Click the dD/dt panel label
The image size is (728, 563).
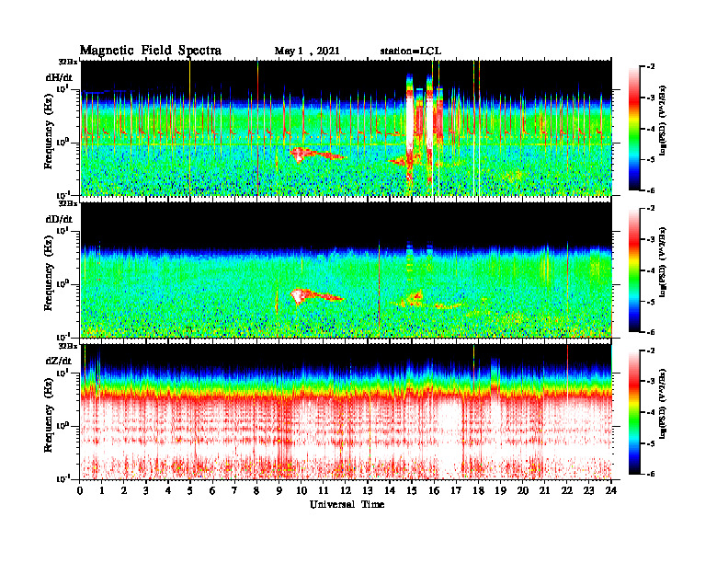pos(59,219)
